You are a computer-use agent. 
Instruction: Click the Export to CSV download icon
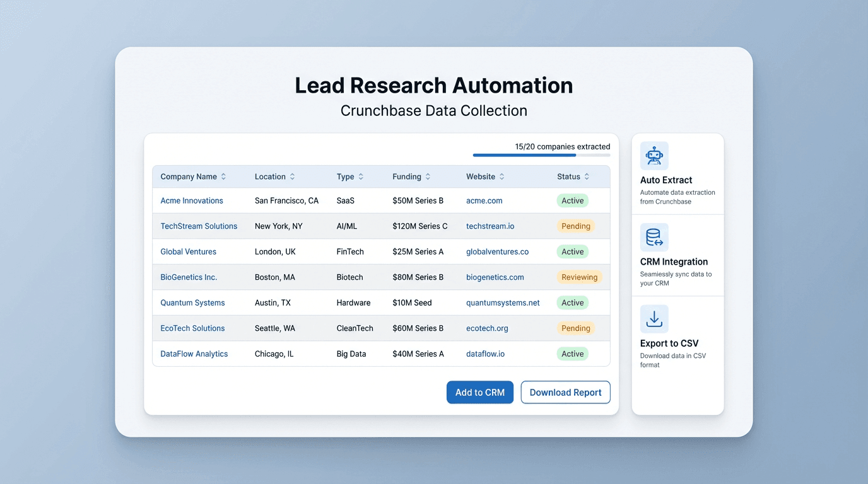click(x=654, y=318)
